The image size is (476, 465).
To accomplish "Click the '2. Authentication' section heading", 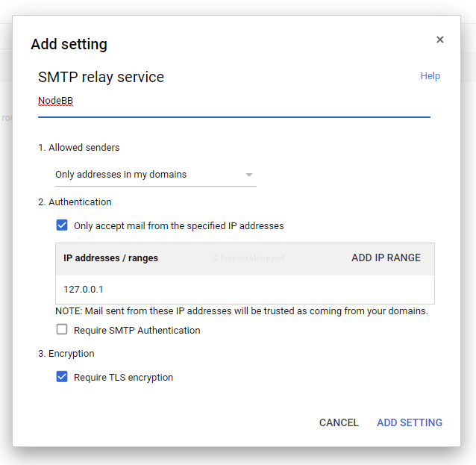I will (75, 202).
